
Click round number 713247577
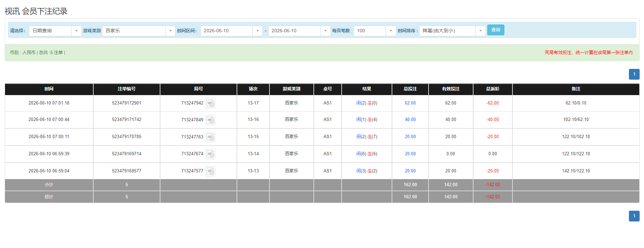pos(192,171)
